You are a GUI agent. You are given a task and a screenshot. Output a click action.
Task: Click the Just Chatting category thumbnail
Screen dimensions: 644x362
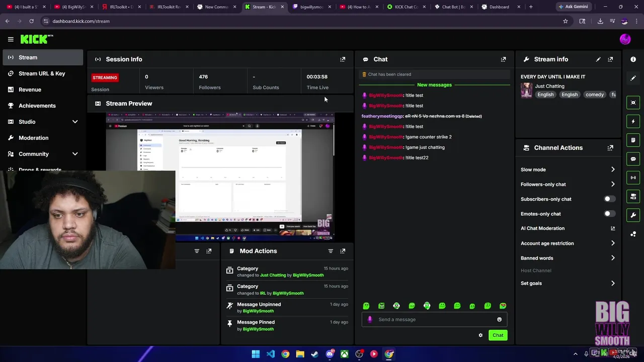pyautogui.click(x=526, y=90)
